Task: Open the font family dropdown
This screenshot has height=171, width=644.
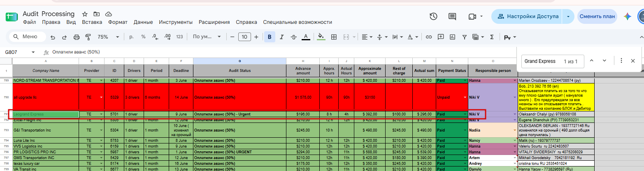Action: click(x=207, y=37)
